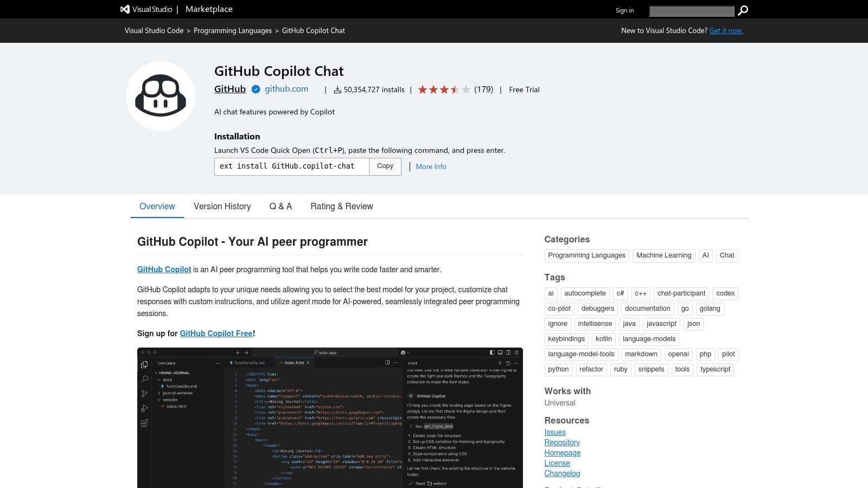Viewport: 868px width, 488px height.
Task: Click the verified publisher badge next to GitHub
Action: pos(256,89)
